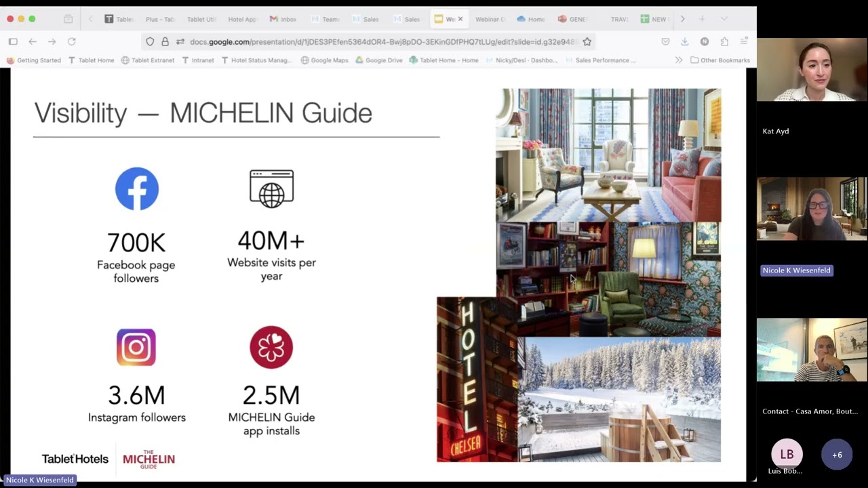Screen dimensions: 868x488
Task: Switch to the Plus - Tab tab
Action: pyautogui.click(x=160, y=19)
